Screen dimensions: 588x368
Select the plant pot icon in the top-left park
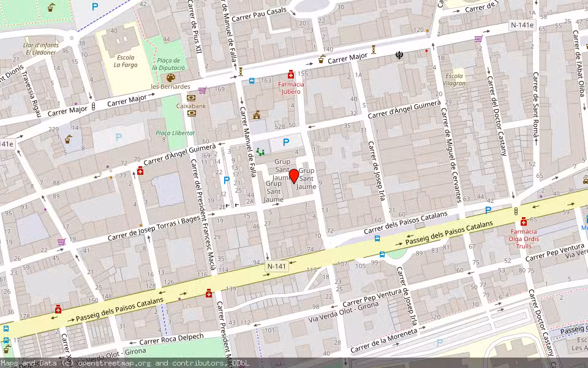pos(51,7)
